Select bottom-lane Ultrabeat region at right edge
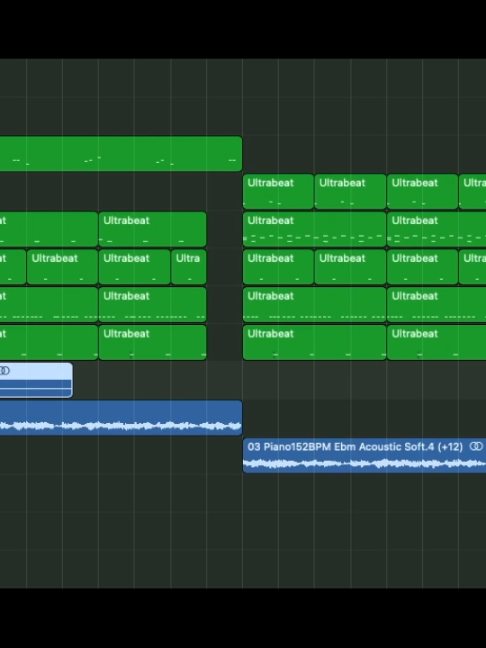This screenshot has height=648, width=486. tap(436, 343)
